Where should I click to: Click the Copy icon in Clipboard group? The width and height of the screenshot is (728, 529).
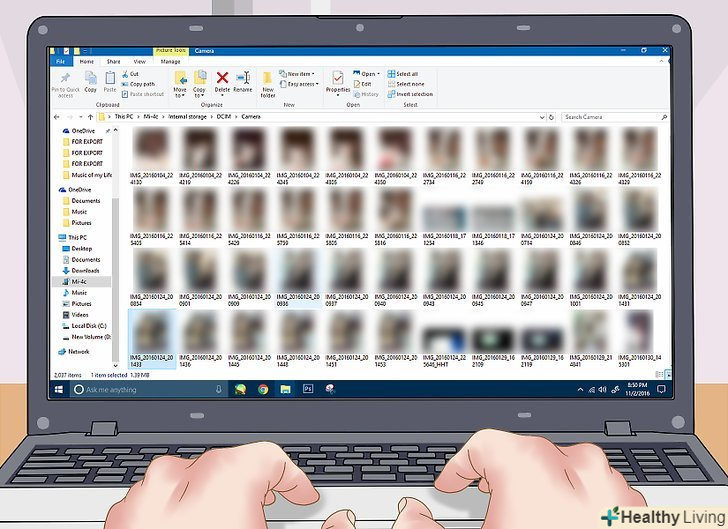click(x=91, y=78)
